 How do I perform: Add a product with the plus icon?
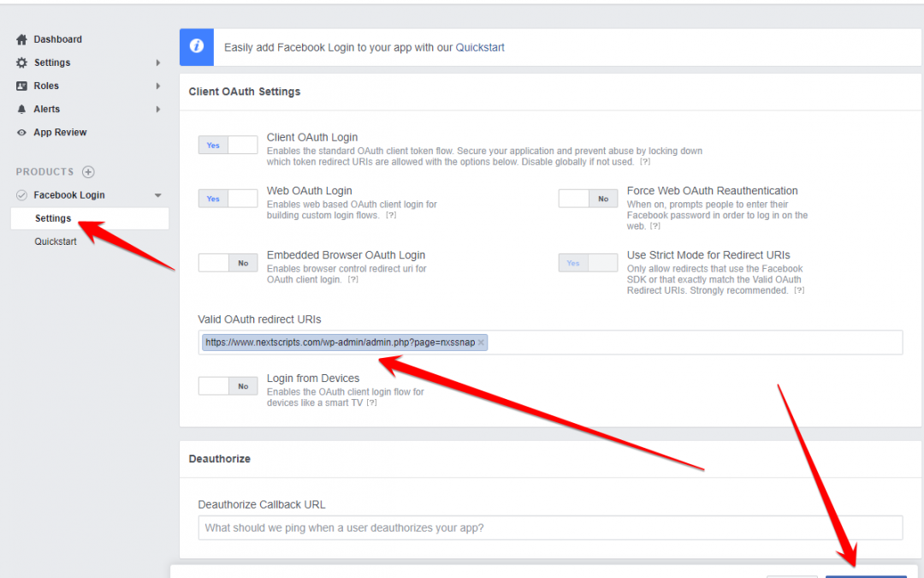(88, 171)
